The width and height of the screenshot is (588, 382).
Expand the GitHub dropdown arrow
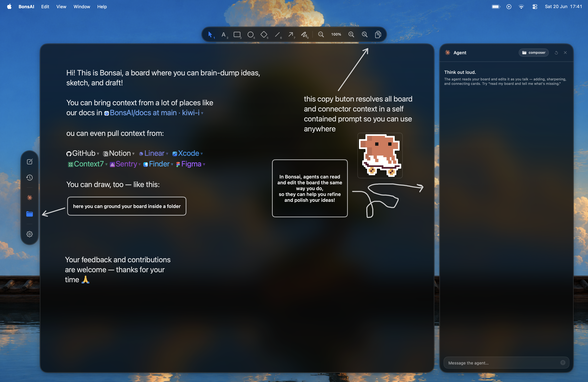98,154
